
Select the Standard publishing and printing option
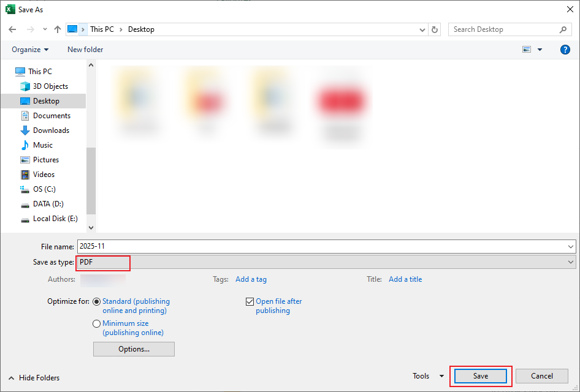(96, 301)
